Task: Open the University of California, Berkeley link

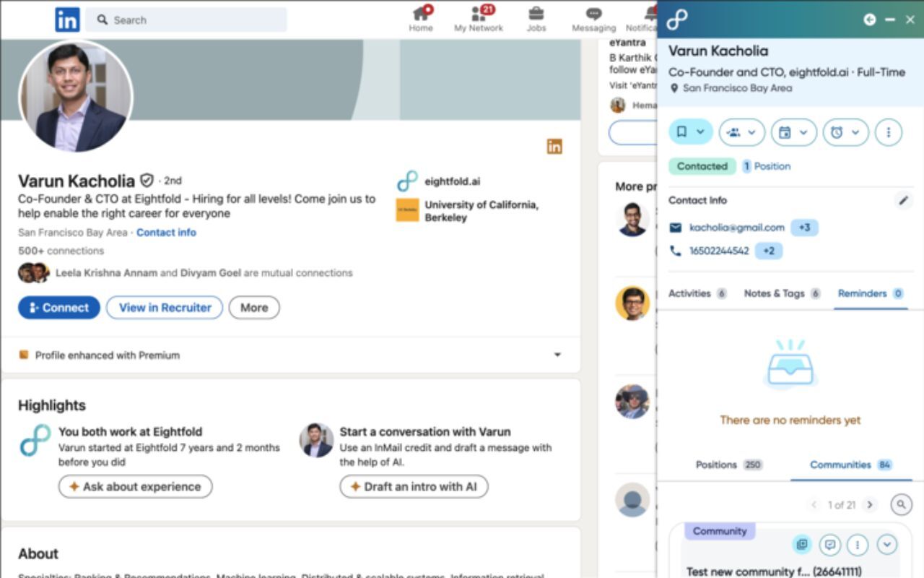Action: (481, 211)
